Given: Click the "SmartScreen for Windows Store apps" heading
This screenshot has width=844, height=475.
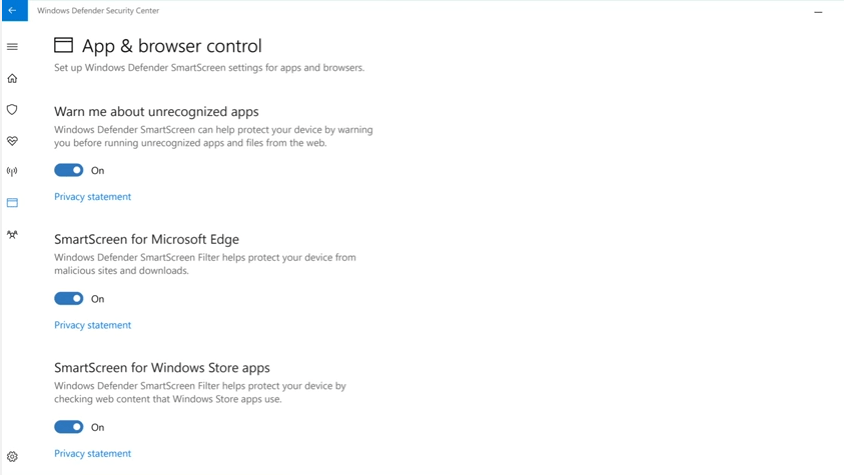Looking at the screenshot, I should pos(162,368).
